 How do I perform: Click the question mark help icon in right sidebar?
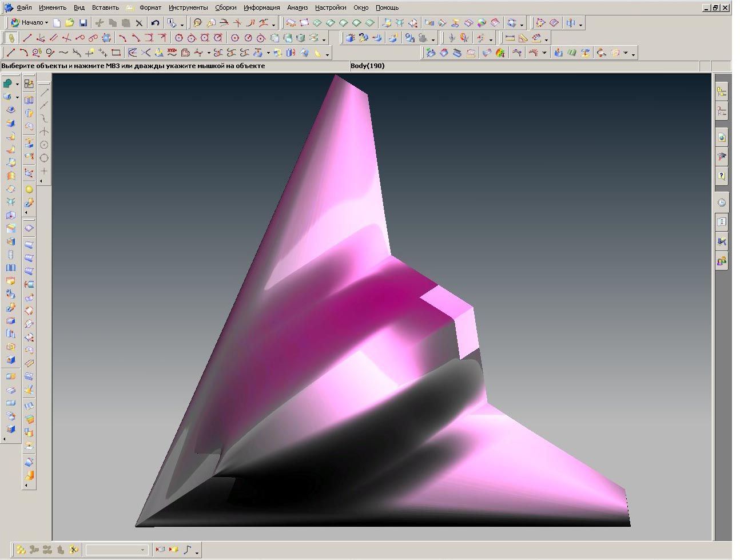pyautogui.click(x=722, y=176)
